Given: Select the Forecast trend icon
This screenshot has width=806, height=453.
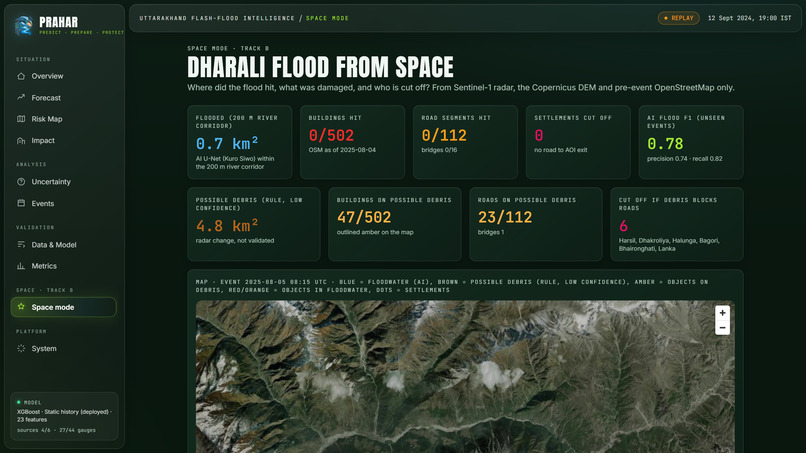Looking at the screenshot, I should click(21, 97).
